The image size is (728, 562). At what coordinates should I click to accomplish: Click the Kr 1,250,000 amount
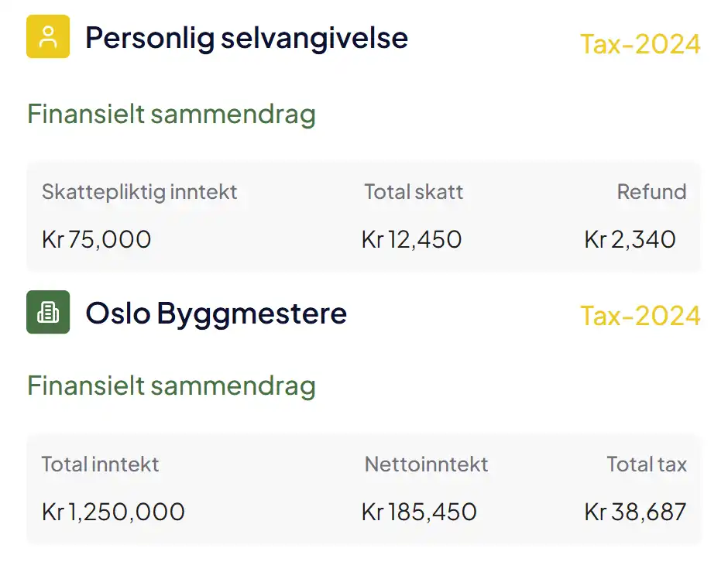tap(113, 512)
